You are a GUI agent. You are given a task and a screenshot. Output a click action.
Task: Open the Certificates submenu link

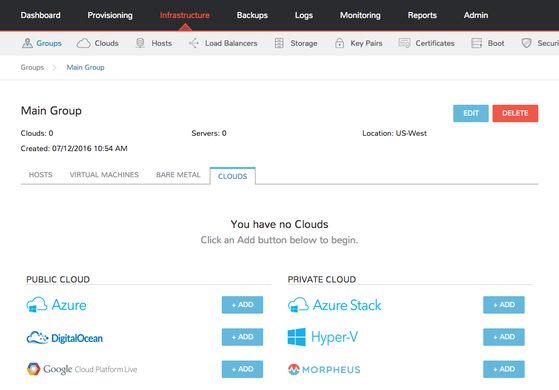pos(435,43)
